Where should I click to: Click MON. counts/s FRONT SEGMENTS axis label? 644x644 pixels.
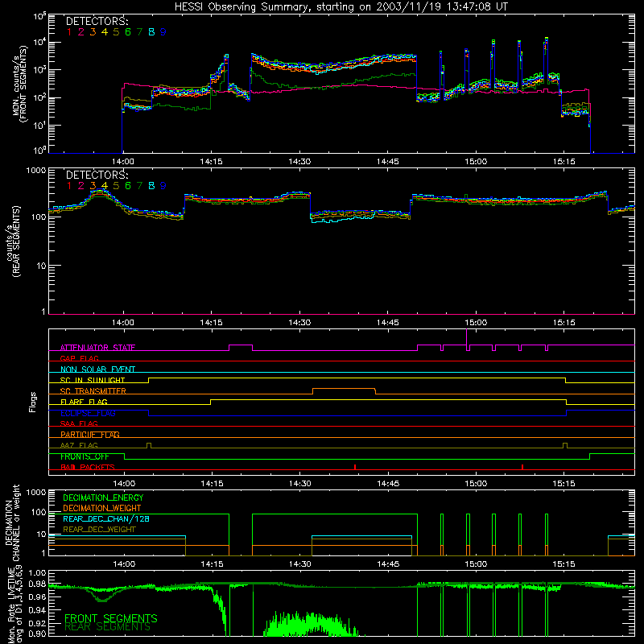(21, 84)
